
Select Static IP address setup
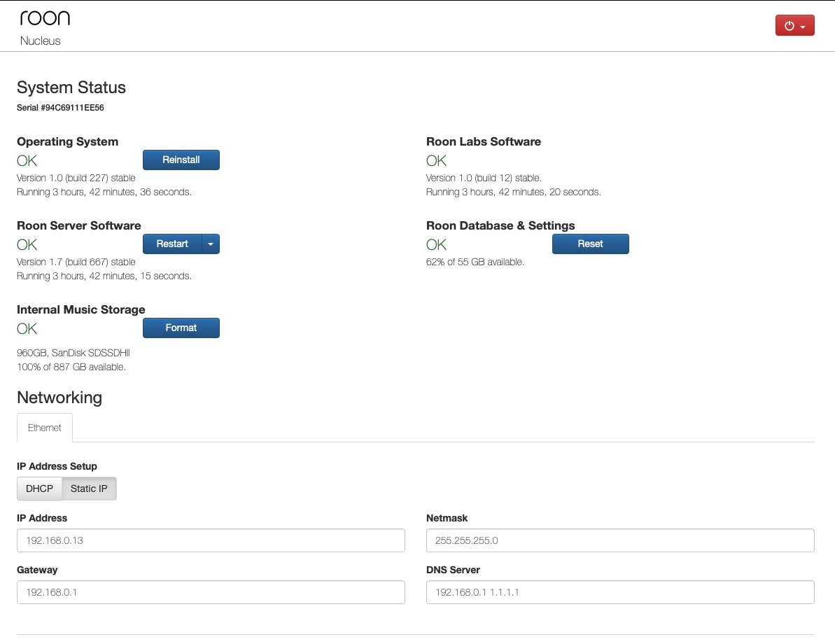(x=89, y=489)
